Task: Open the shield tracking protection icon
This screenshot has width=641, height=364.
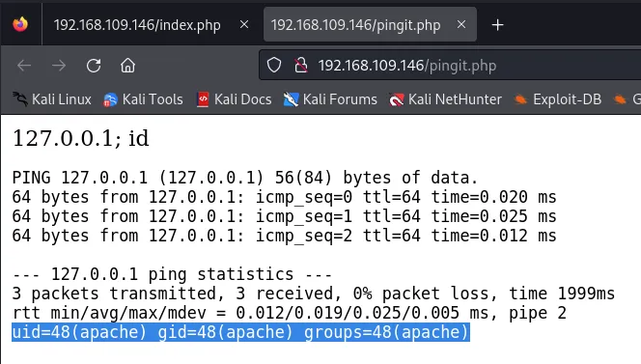Action: point(274,65)
